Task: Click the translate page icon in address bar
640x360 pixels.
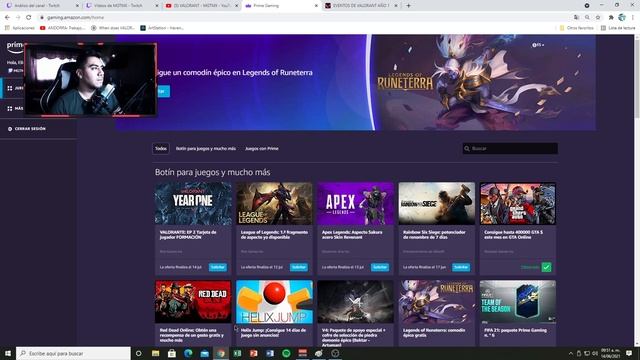Action: (x=576, y=18)
